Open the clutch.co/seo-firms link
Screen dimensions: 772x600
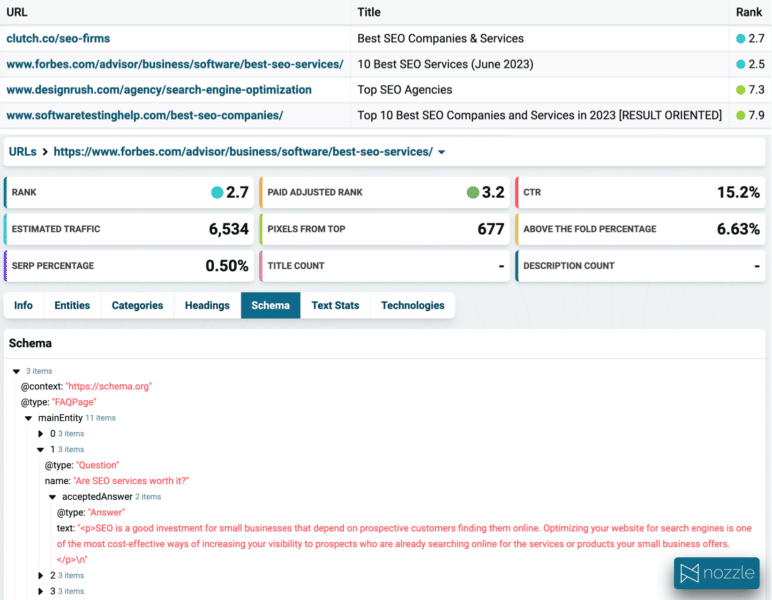tap(58, 39)
